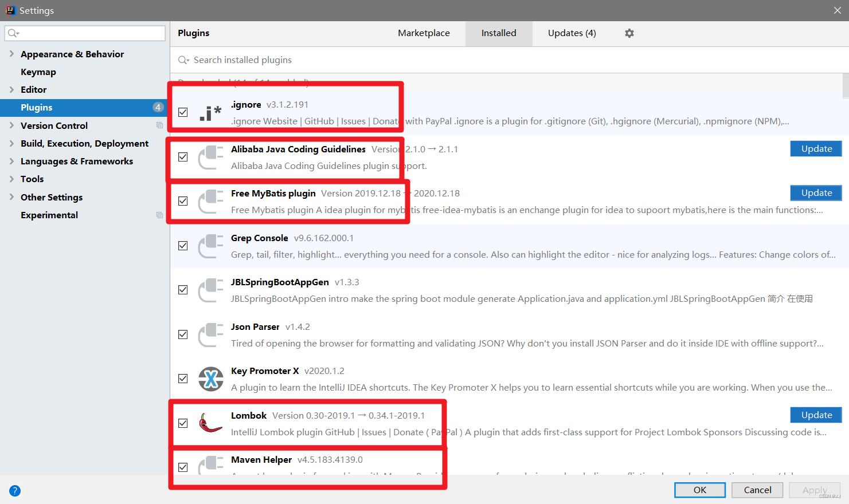Uncheck the Maven Helper plugin
The width and height of the screenshot is (849, 504).
(x=183, y=467)
